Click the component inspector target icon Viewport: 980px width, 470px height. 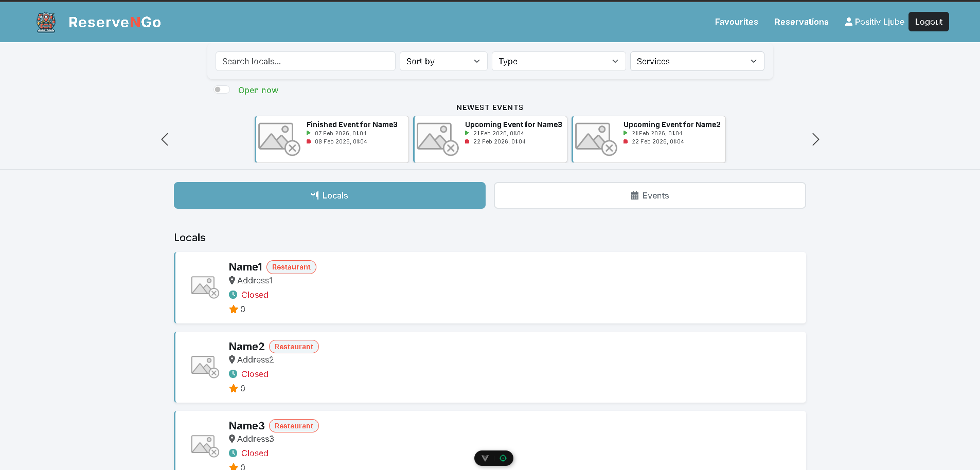(503, 458)
